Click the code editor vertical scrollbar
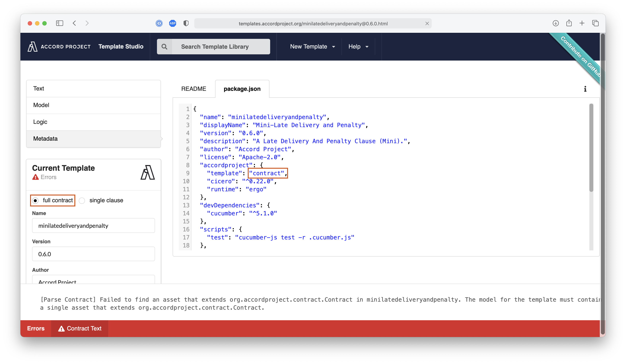Image resolution: width=626 pixels, height=364 pixels. 591,148
